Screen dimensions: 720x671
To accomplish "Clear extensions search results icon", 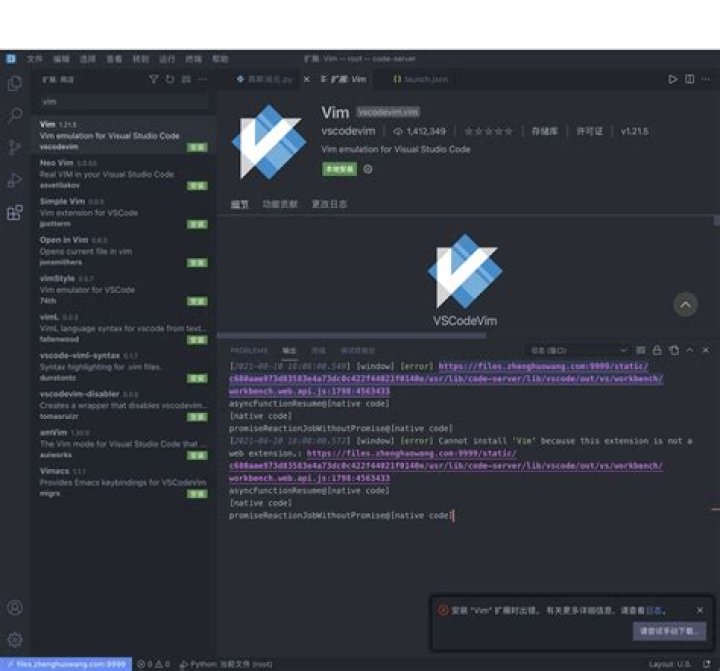I will coord(186,79).
